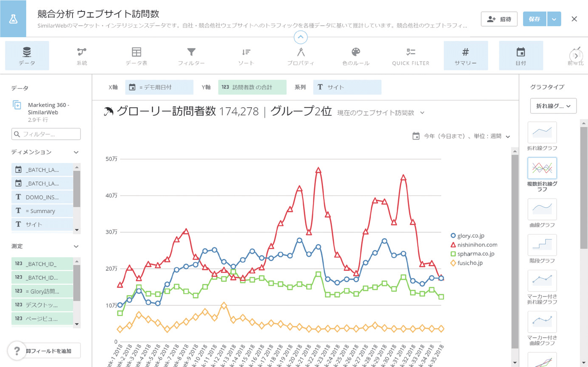Click the beaker flask icon in header

pos(13,19)
